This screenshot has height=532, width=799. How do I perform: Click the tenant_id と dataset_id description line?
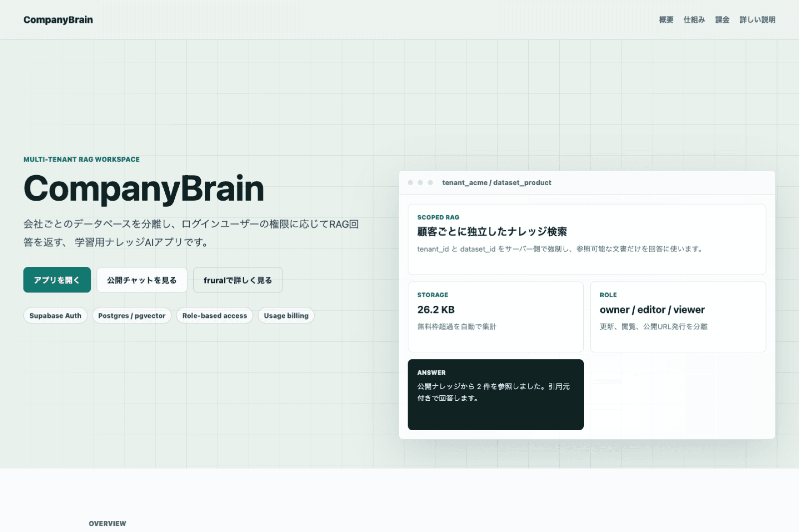point(560,249)
